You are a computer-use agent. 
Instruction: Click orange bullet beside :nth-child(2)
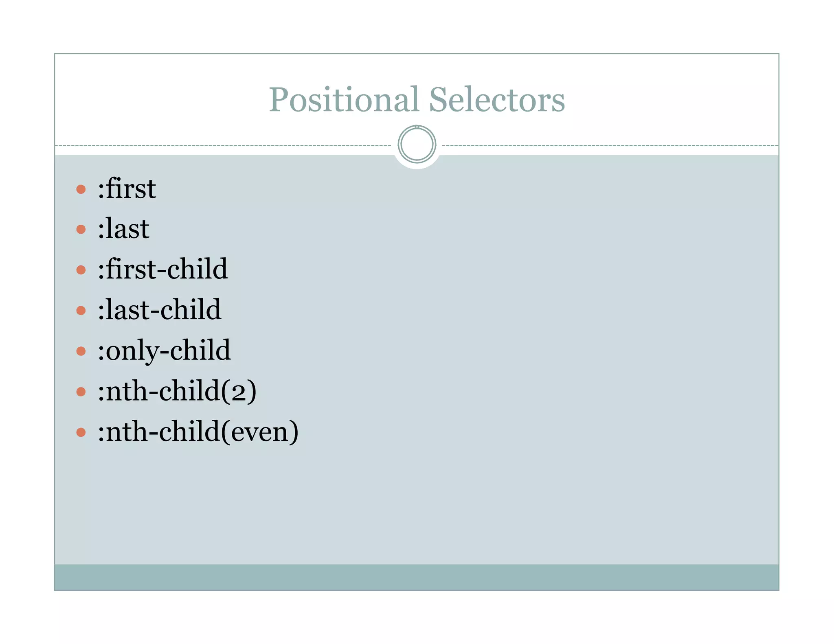click(81, 392)
